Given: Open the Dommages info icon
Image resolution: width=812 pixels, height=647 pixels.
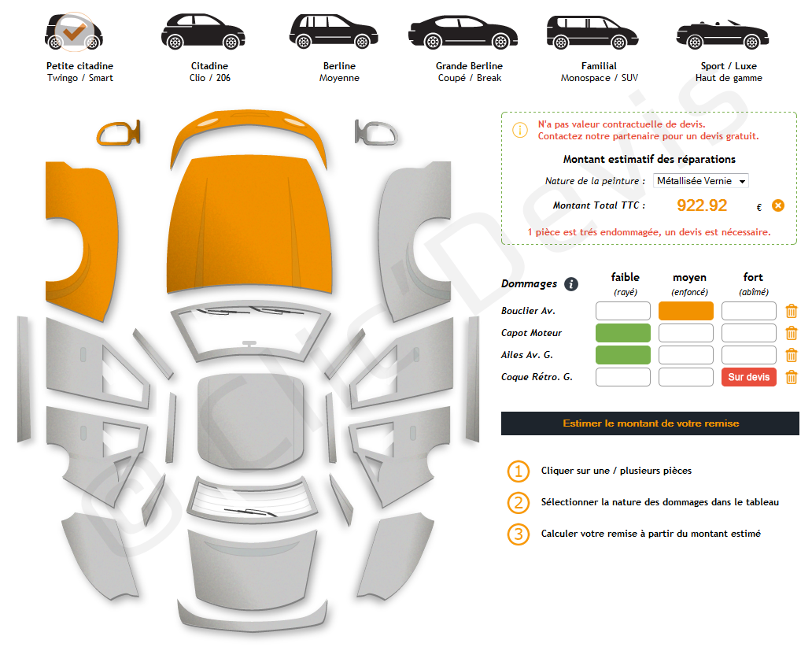Looking at the screenshot, I should click(x=570, y=284).
